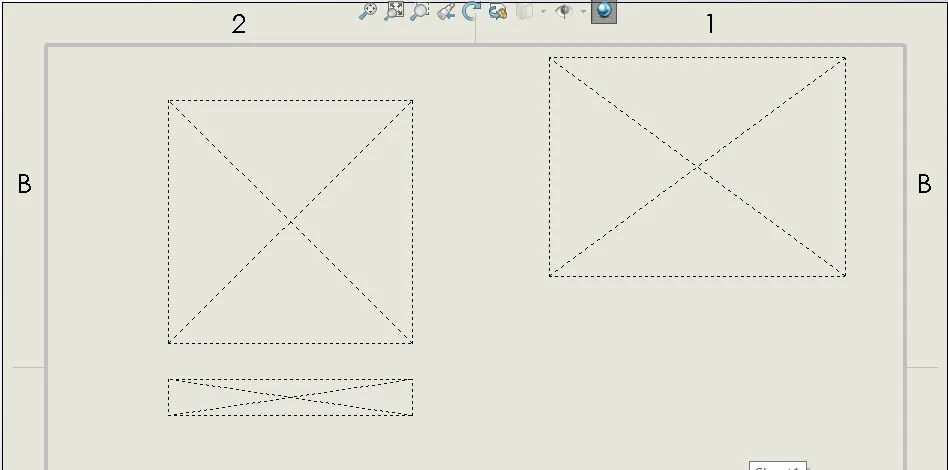Click the zone label 2 on the border
Image resolution: width=948 pixels, height=470 pixels.
pos(239,24)
